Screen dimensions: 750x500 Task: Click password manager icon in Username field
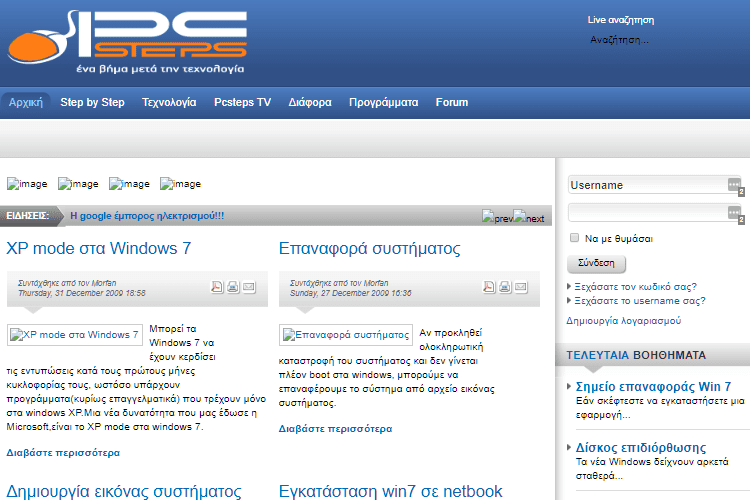coord(734,184)
